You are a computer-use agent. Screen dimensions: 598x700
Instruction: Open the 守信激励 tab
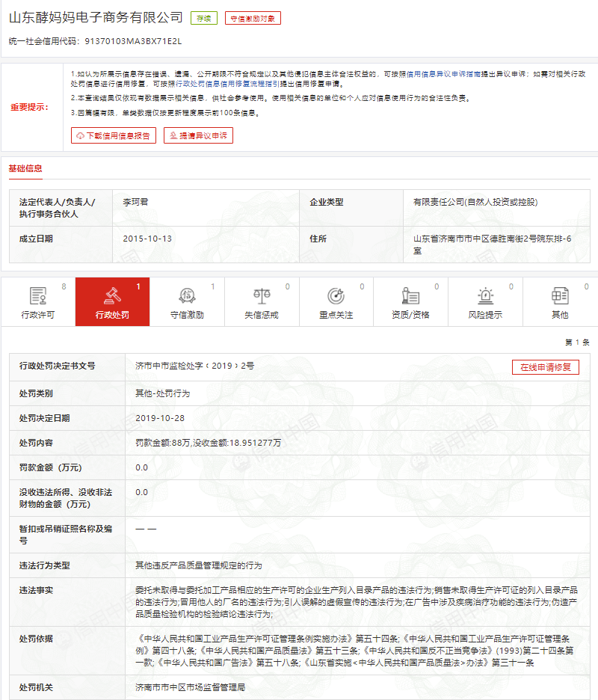click(x=185, y=302)
